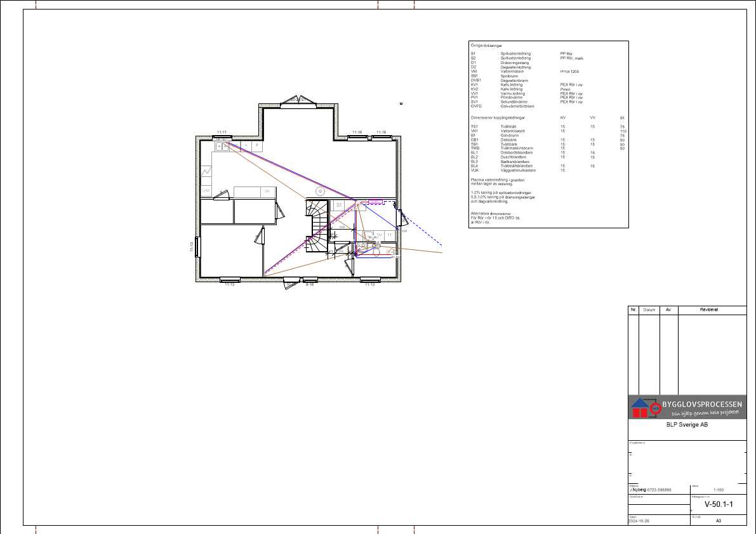
Task: Click the drawing number V-50.1-1
Action: tap(719, 504)
